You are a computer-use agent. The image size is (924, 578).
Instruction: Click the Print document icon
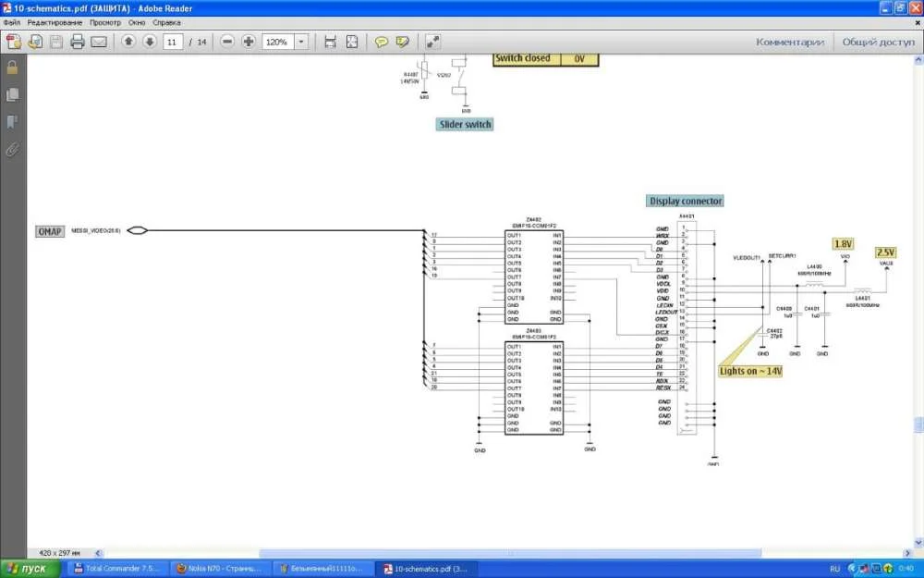[x=78, y=42]
